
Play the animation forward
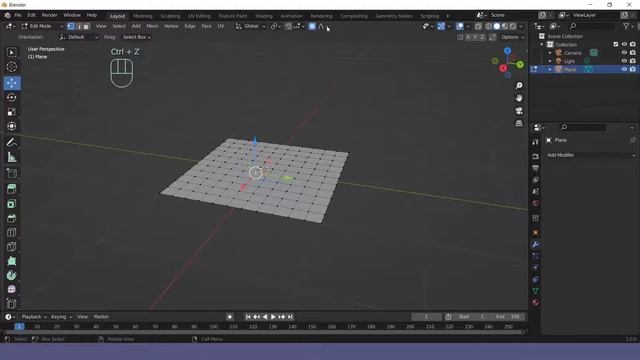273,317
